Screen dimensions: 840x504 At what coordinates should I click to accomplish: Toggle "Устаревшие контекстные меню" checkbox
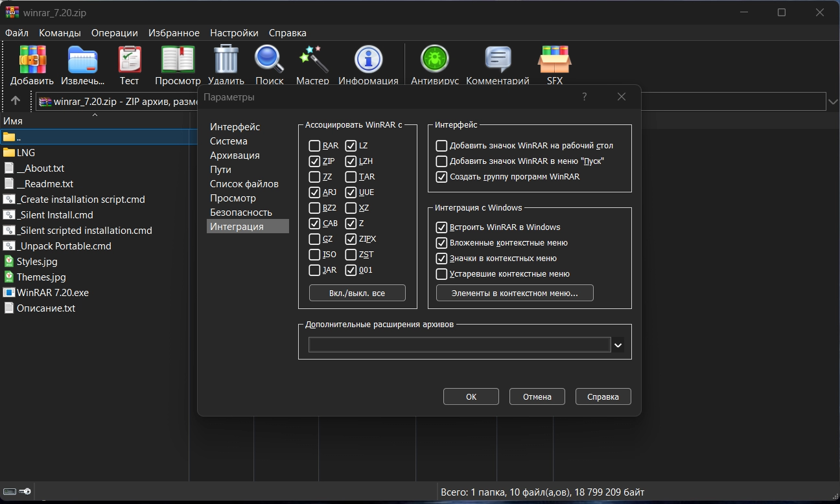point(442,274)
